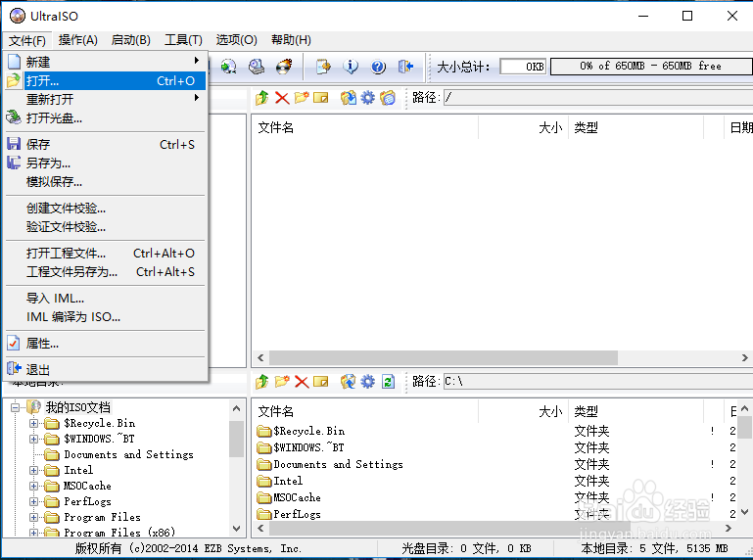The image size is (753, 560).
Task: Click blue gear icon in lower local toolbar
Action: (x=368, y=382)
